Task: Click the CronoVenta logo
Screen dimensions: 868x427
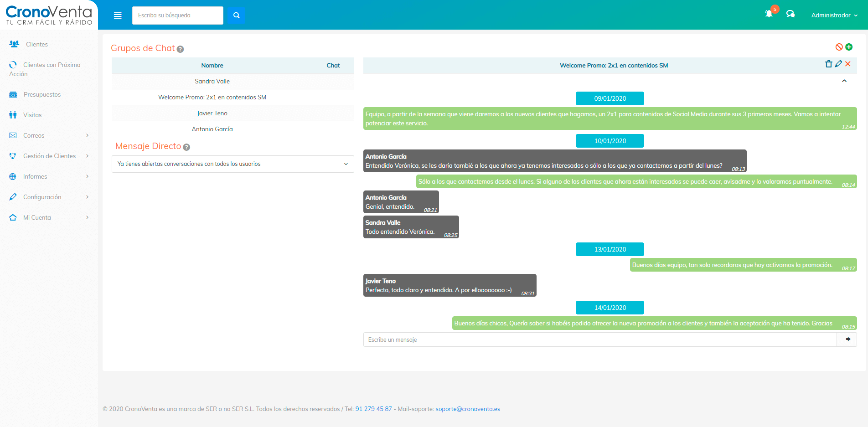Action: tap(49, 15)
